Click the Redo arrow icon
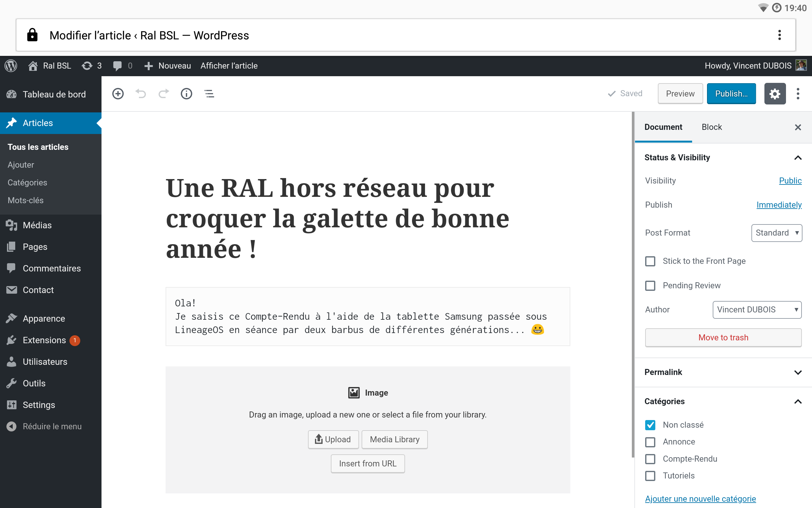Viewport: 812px width, 508px height. tap(163, 94)
